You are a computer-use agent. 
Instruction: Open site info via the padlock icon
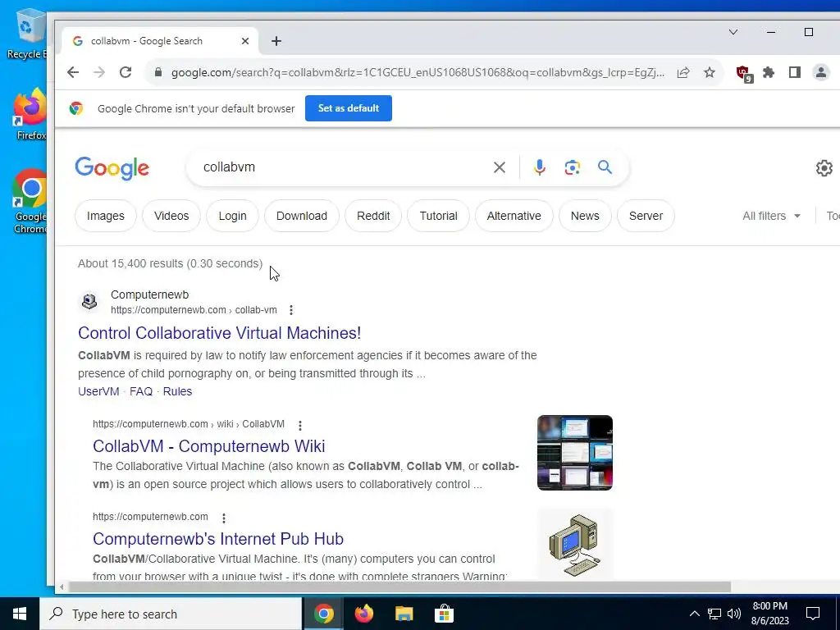158,72
